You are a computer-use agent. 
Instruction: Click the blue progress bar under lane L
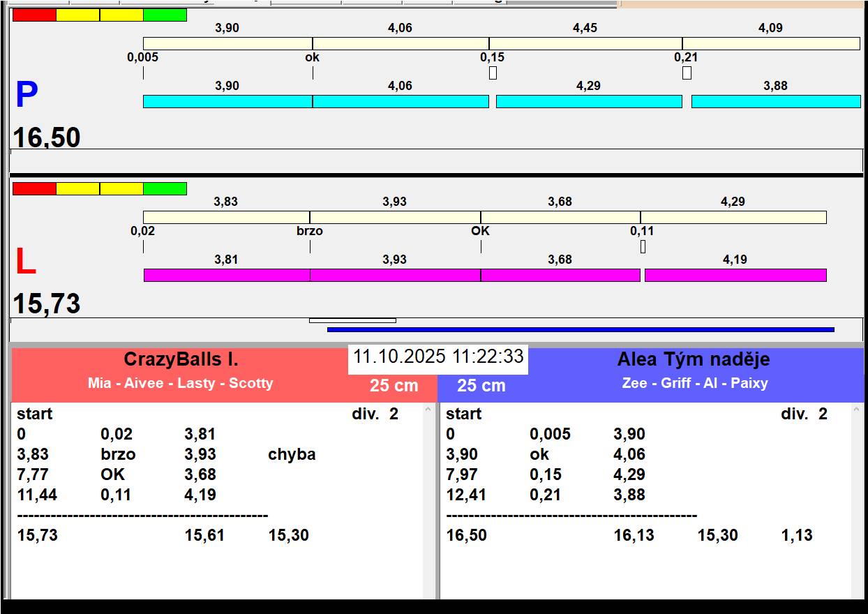[x=581, y=329]
